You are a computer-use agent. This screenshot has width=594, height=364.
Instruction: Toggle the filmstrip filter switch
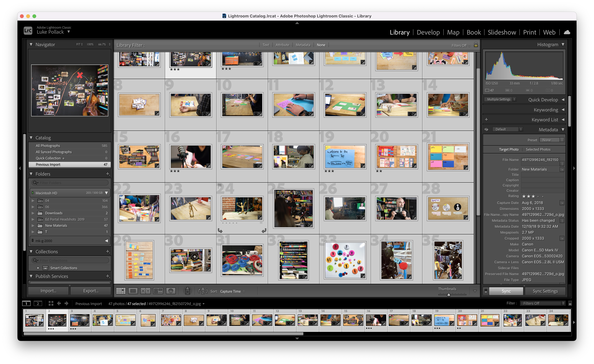click(x=570, y=303)
